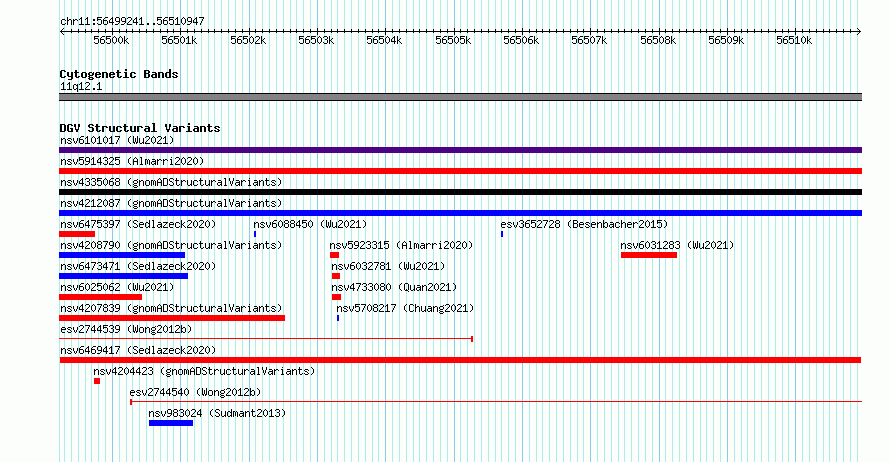Click the 56501k ruler tick label
This screenshot has width=890, height=462.
pyautogui.click(x=179, y=40)
